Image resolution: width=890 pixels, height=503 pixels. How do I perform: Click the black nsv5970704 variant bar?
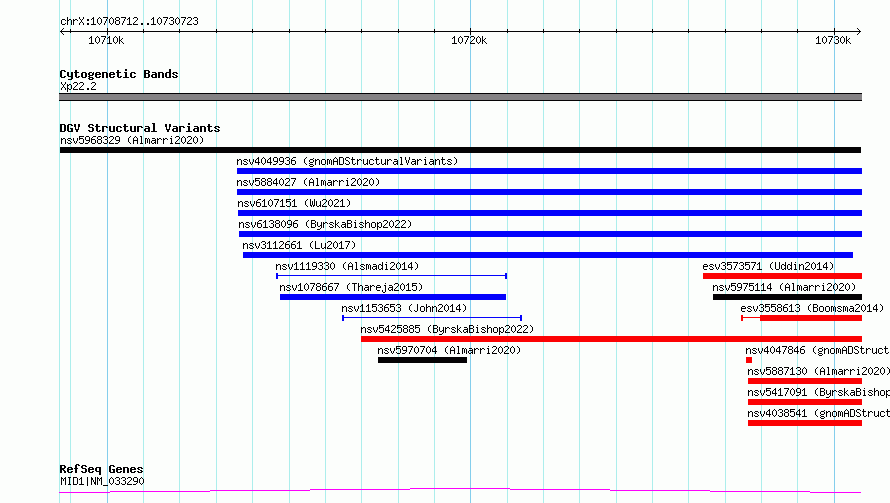(422, 360)
